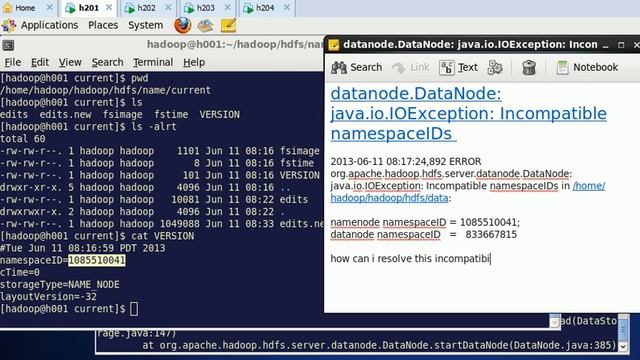Viewport: 640px width, 360px height.
Task: Open the System menu
Action: 145,25
